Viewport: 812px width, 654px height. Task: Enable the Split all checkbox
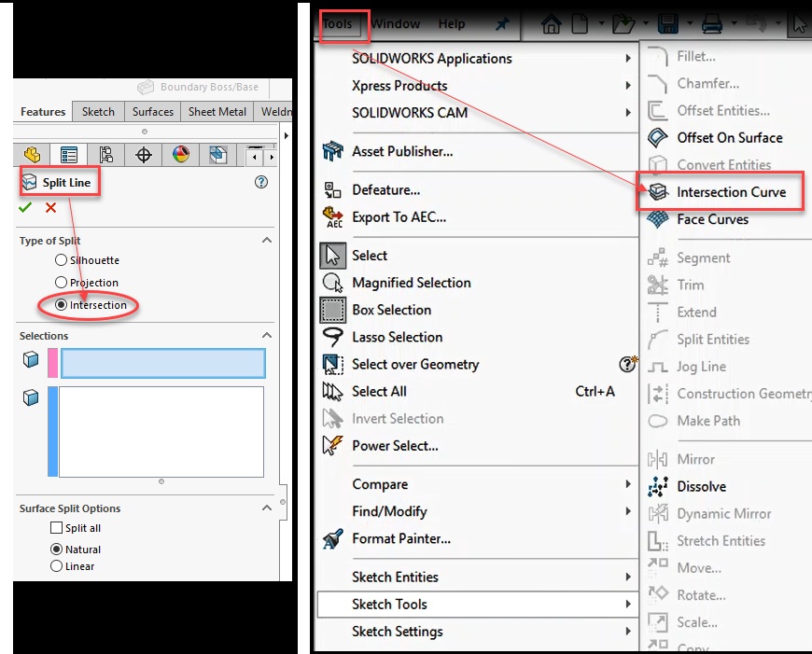point(56,528)
